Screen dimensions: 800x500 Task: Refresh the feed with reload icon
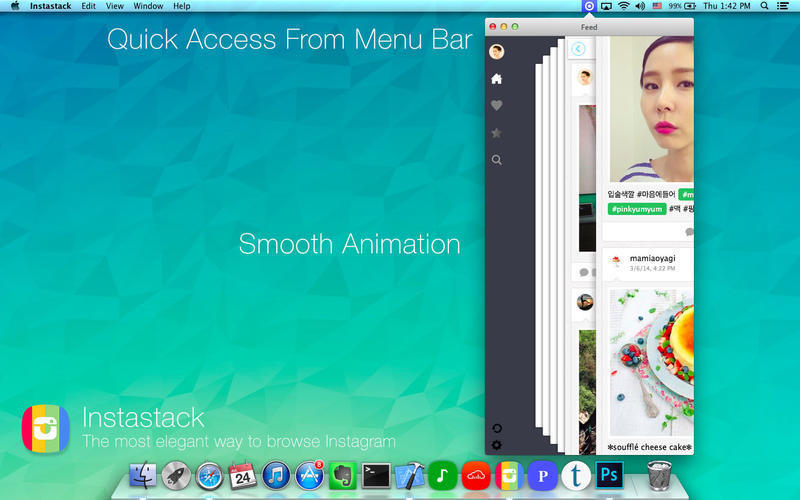496,428
